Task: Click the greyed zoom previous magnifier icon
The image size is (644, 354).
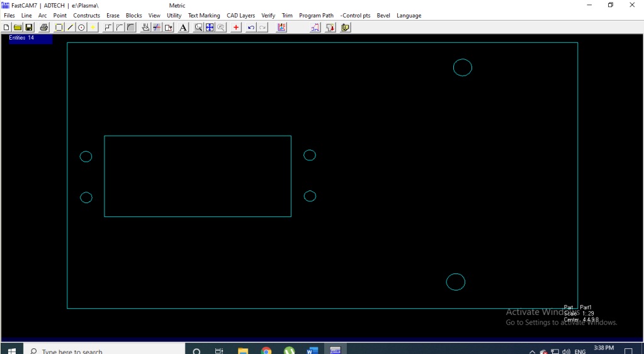Action: (x=221, y=28)
